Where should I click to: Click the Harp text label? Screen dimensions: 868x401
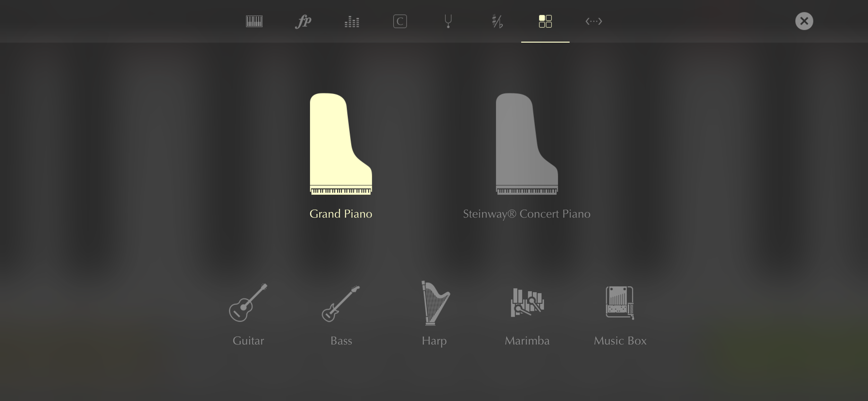coord(434,341)
